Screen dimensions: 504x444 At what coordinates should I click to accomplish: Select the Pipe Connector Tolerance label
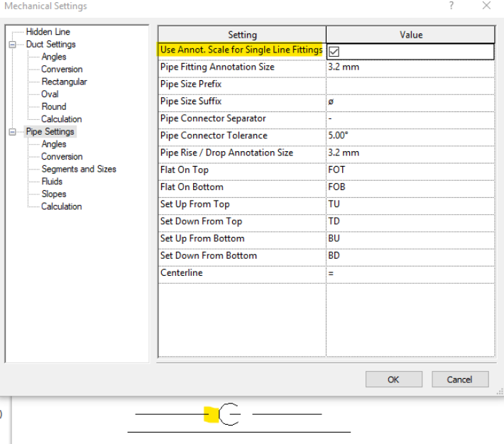coord(214,136)
